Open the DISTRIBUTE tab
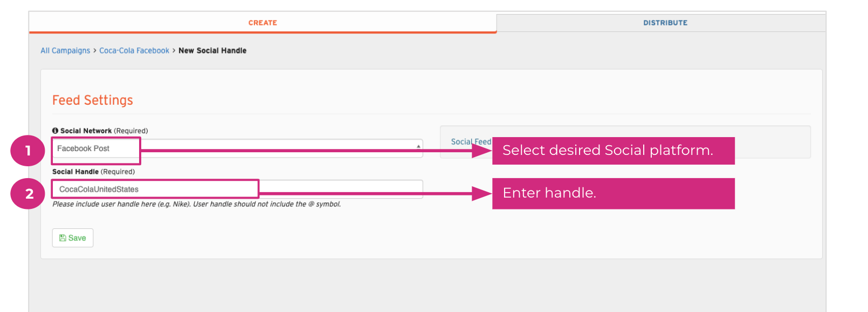This screenshot has width=868, height=312. [665, 23]
